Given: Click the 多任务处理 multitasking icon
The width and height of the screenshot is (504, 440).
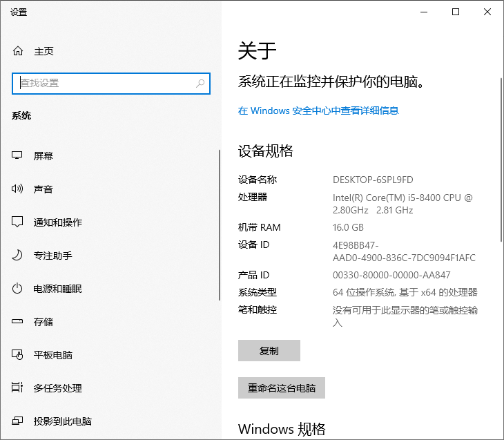Looking at the screenshot, I should click(17, 388).
